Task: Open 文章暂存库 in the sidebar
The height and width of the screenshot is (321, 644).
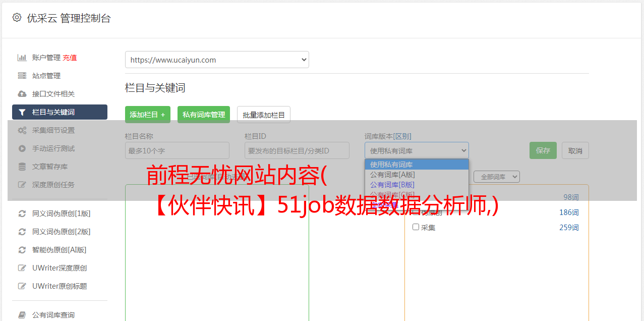Action: coord(50,167)
